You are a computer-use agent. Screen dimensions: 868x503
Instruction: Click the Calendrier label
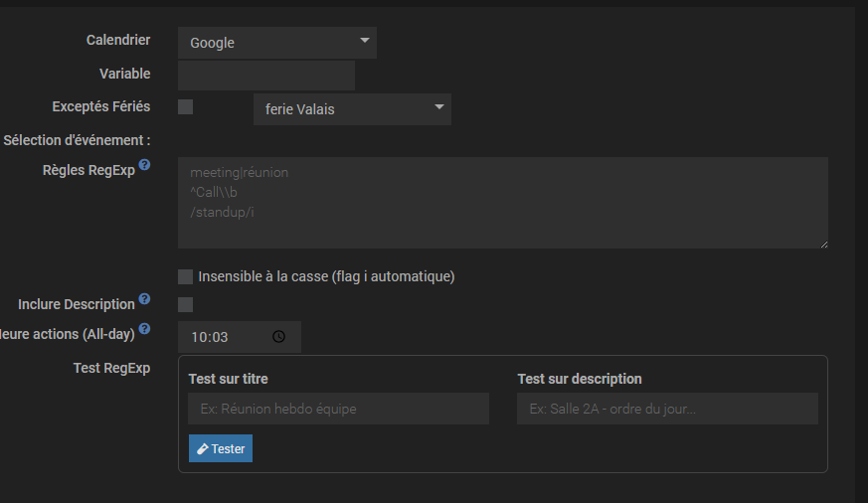pyautogui.click(x=118, y=40)
